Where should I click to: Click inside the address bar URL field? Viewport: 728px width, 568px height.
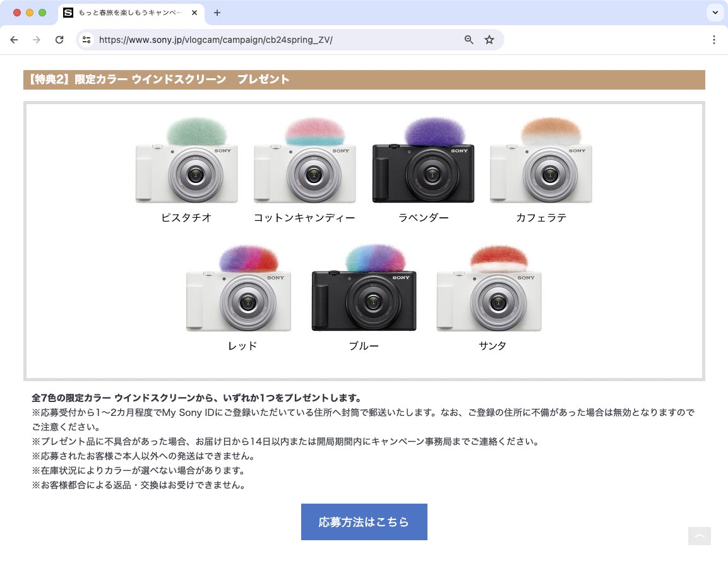point(253,39)
